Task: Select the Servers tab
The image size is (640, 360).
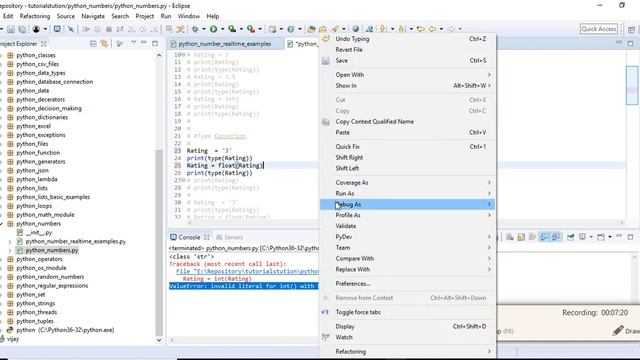Action: point(230,237)
